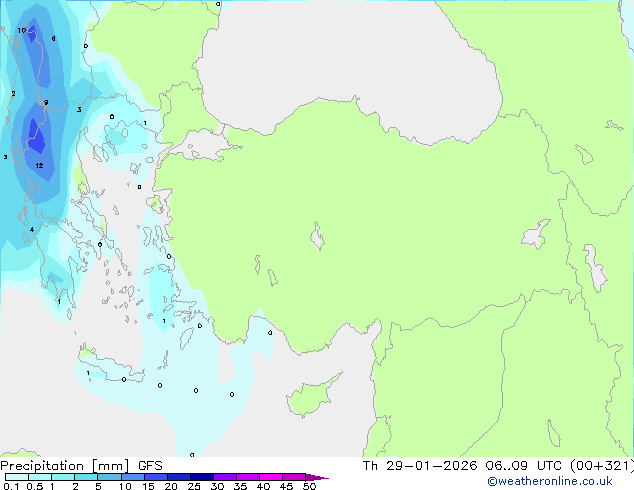634x490 pixels.
Task: Click the 45–50 mm legend color swatch
Action: pyautogui.click(x=294, y=477)
